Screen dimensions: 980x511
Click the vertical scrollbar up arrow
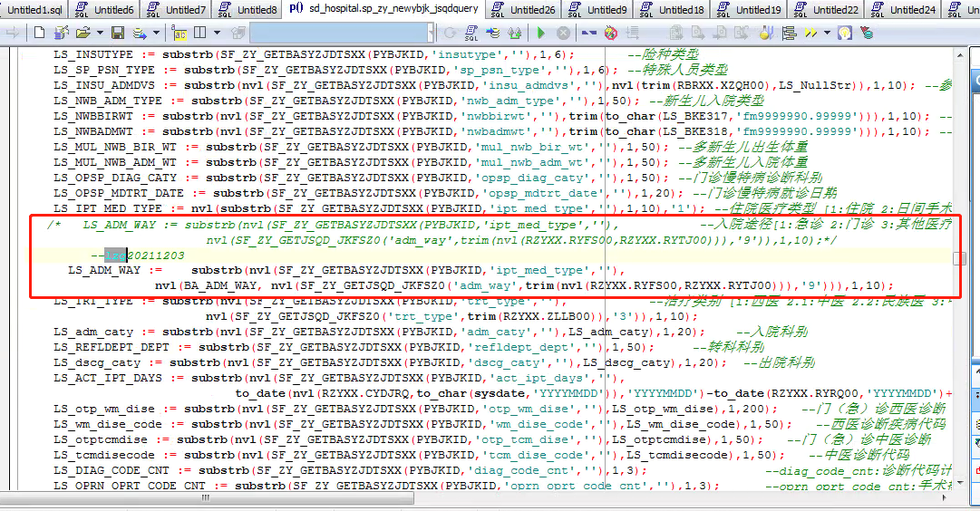pos(960,55)
